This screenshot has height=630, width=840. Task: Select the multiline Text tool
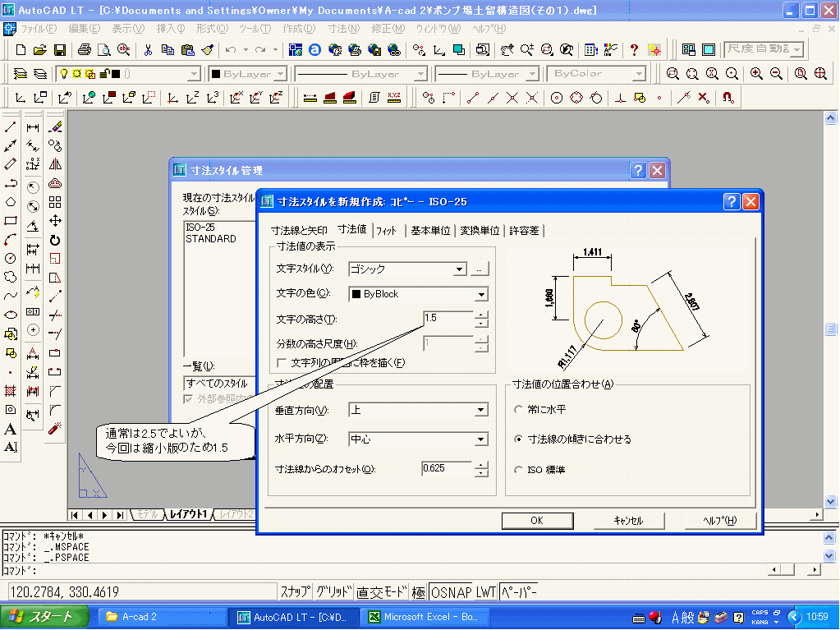[10, 429]
